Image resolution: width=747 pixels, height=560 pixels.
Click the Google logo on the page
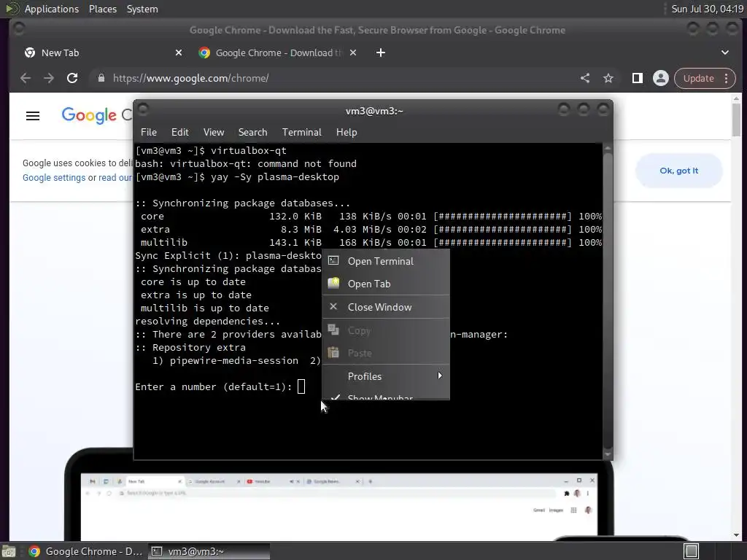(89, 115)
